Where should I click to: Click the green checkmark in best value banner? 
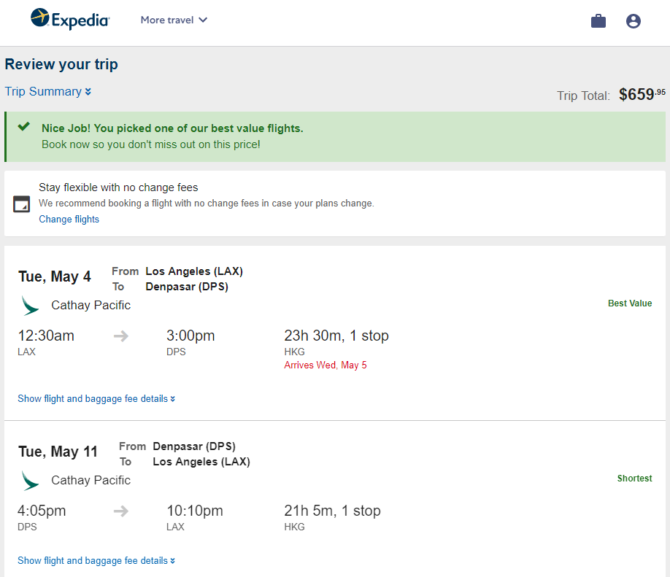click(x=24, y=127)
